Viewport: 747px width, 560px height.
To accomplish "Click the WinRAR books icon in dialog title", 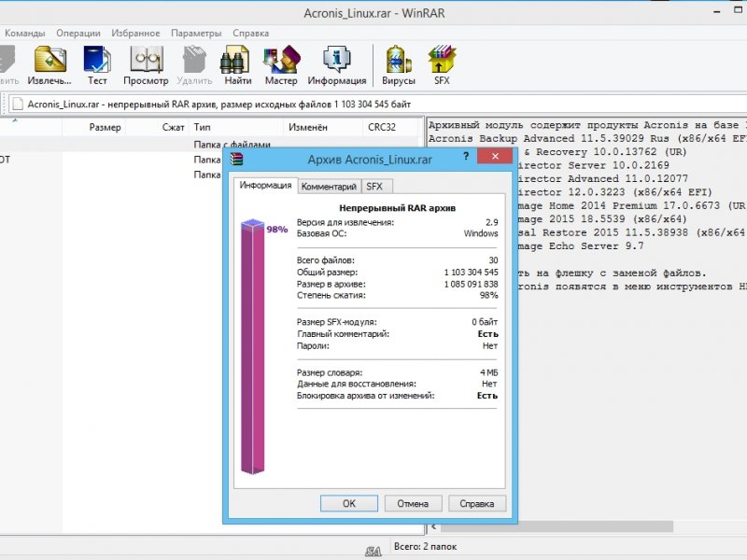I will pos(236,159).
